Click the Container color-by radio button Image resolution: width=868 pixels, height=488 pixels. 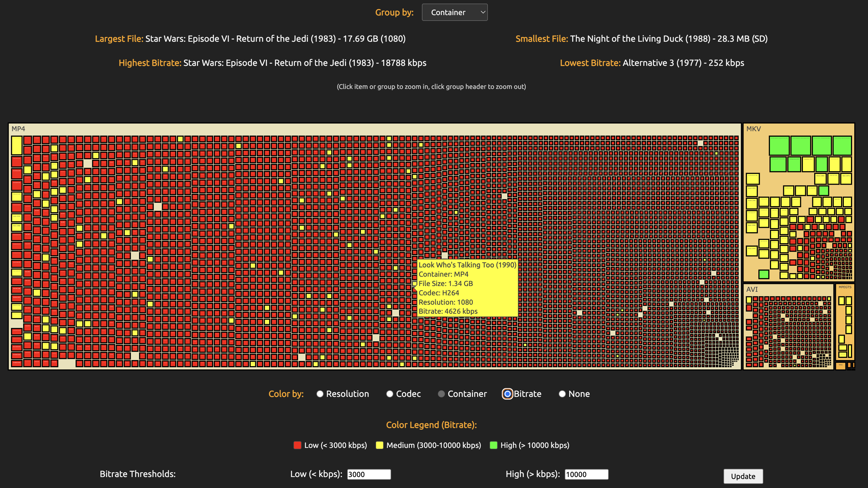(x=441, y=394)
